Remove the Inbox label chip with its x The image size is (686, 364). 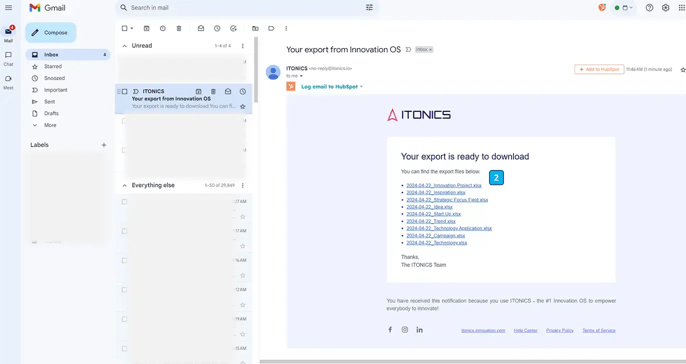coord(430,49)
